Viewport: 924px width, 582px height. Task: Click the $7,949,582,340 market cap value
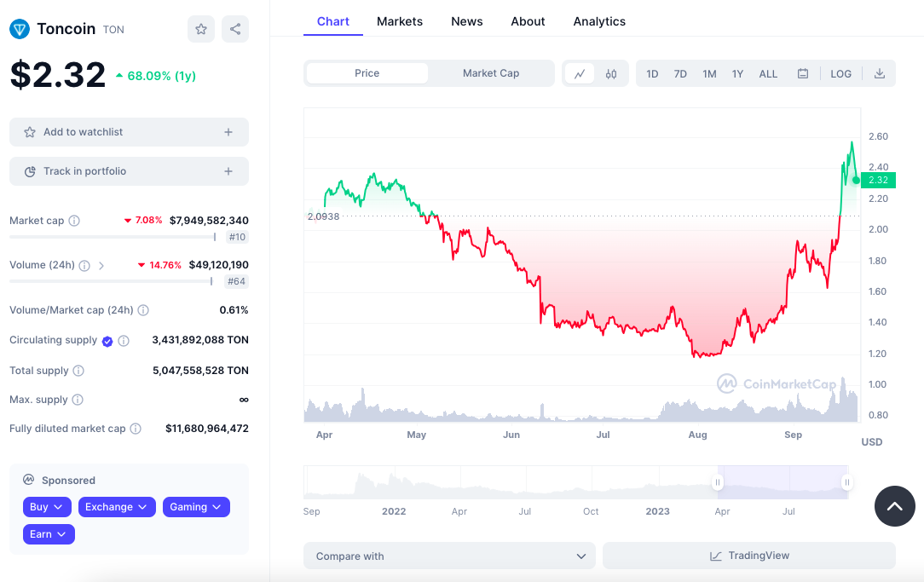tap(209, 221)
